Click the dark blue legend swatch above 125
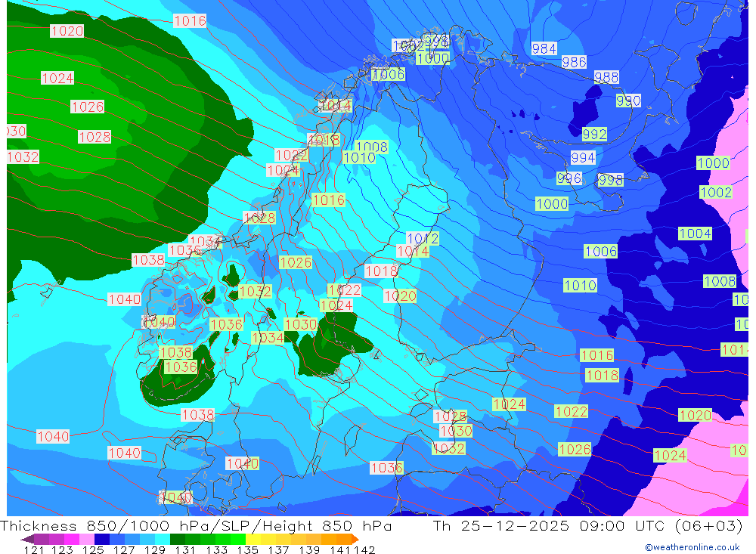This screenshot has width=756, height=554. 102,539
